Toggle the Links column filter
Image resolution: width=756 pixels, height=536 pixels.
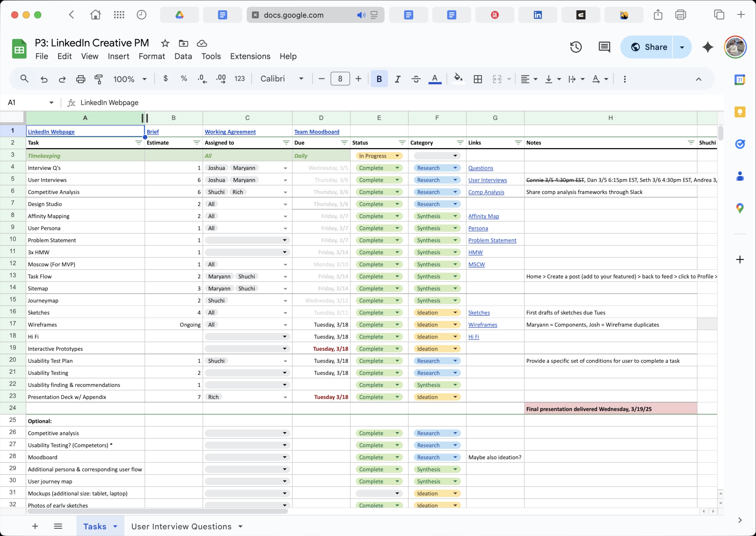[x=518, y=143]
